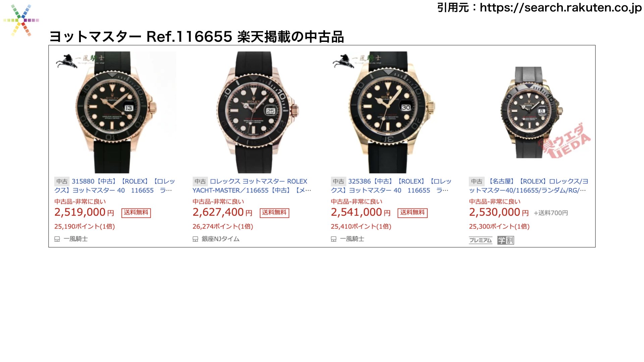Click the 送料無料 badge next to 2,541,000円

point(413,213)
